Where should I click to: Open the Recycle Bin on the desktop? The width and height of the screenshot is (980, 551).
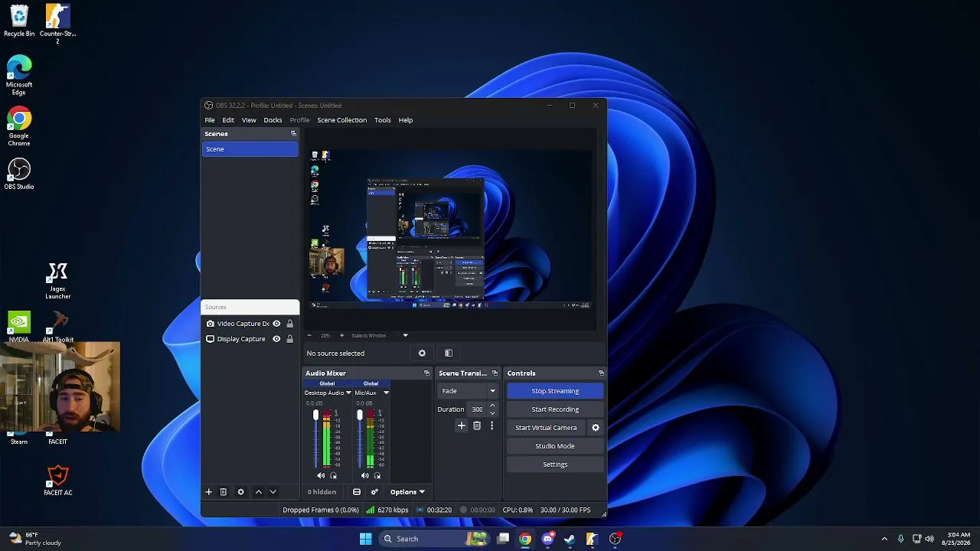(x=19, y=21)
